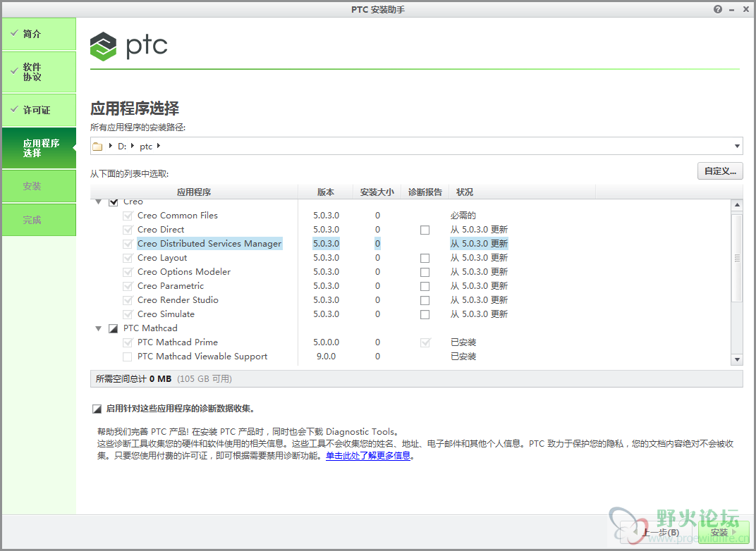Click 诊断报告 column header

point(425,192)
